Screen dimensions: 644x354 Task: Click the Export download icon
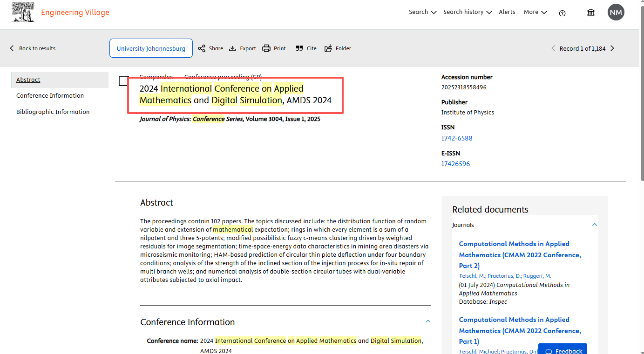click(232, 48)
